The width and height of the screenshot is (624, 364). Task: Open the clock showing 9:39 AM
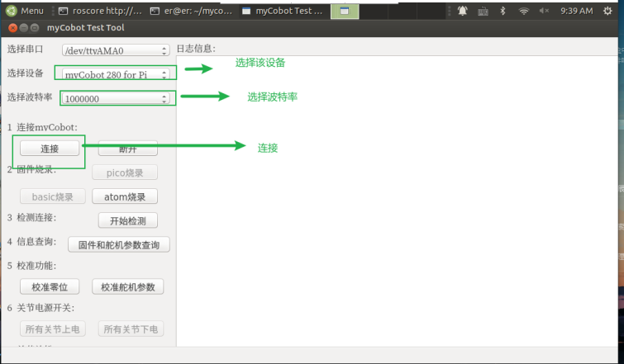click(577, 11)
